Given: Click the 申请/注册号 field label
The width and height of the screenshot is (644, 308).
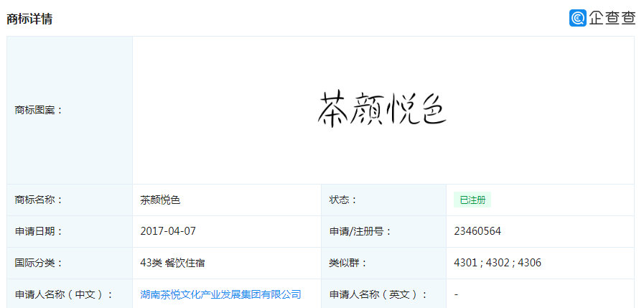Looking at the screenshot, I should pos(360,231).
